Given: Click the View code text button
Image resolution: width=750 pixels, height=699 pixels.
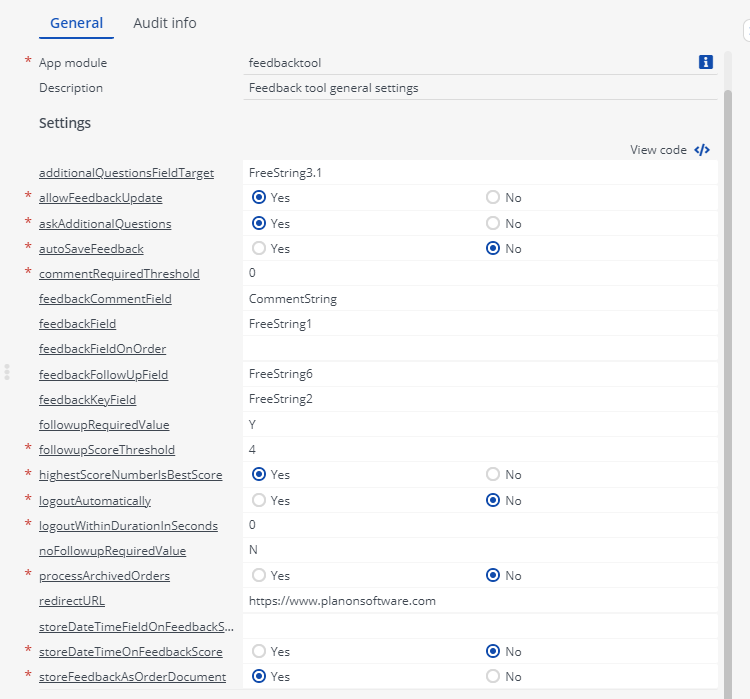Looking at the screenshot, I should click(x=658, y=150).
